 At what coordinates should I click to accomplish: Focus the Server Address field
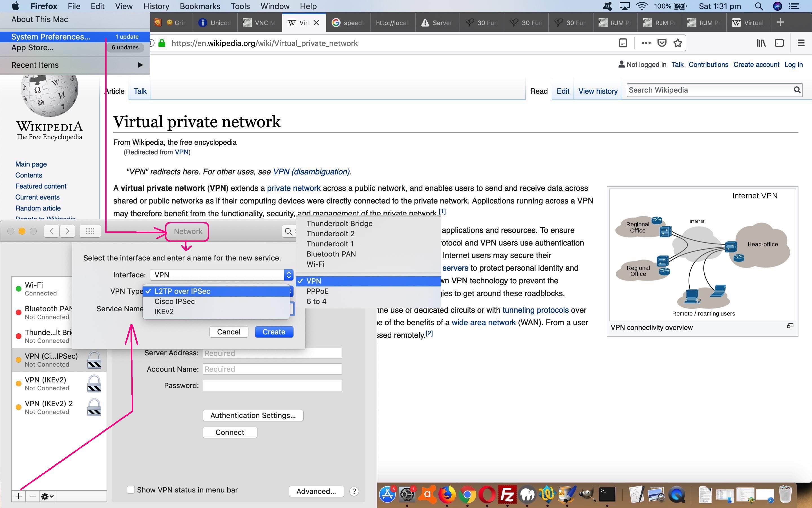click(272, 353)
